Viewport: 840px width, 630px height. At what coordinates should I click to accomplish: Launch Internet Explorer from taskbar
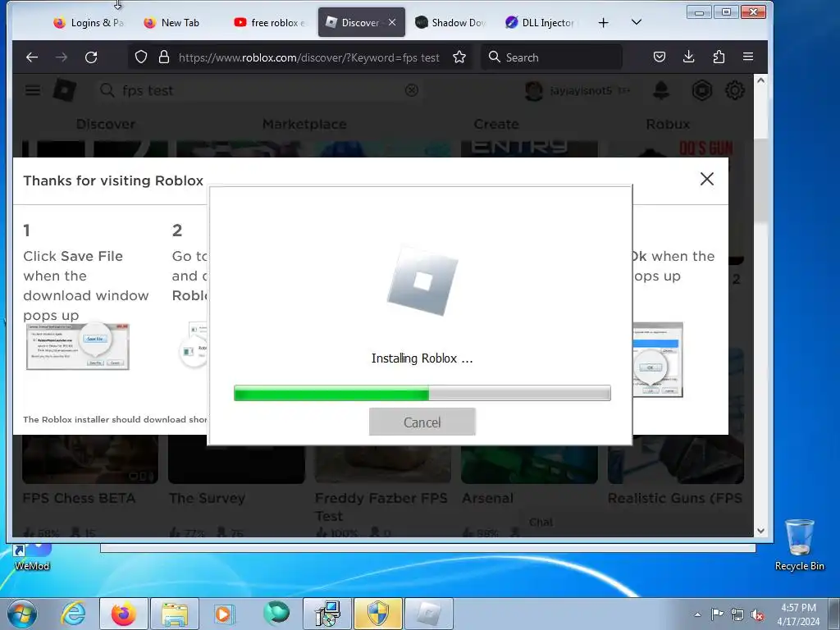[73, 614]
